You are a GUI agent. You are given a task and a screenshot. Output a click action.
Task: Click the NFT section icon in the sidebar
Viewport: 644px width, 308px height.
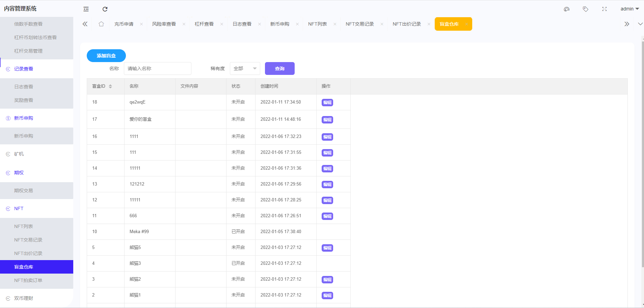(8, 208)
